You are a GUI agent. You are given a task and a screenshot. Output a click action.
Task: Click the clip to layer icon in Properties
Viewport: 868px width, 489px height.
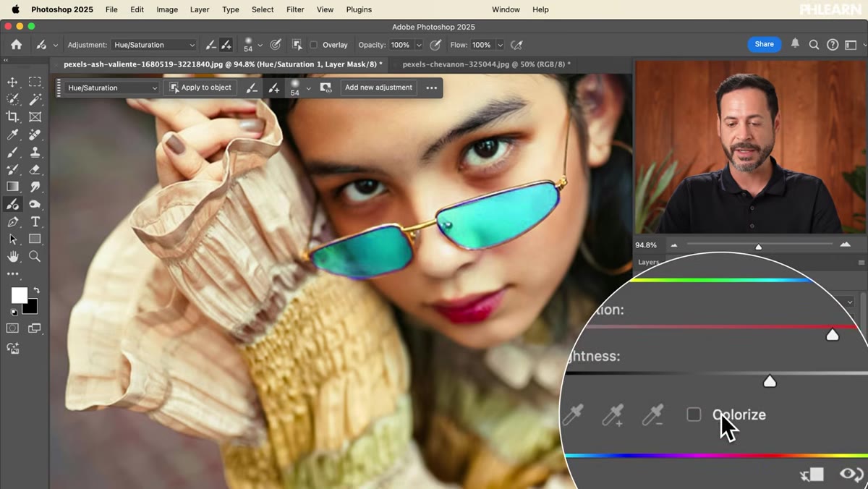(812, 475)
